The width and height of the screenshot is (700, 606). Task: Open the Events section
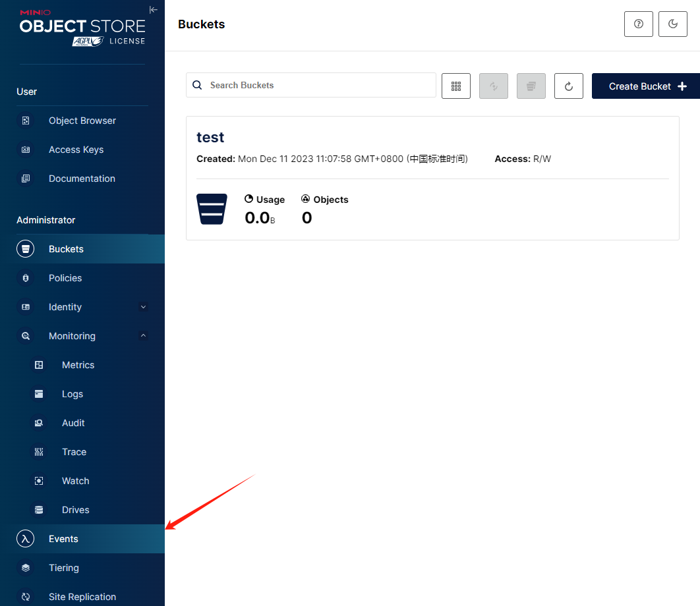63,538
